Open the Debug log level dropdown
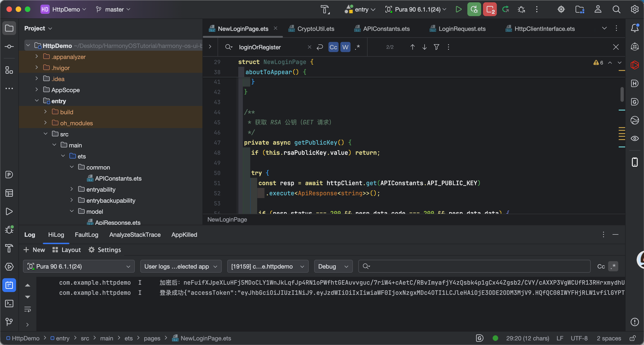Screen dimensions: 644x345 pos(333,266)
